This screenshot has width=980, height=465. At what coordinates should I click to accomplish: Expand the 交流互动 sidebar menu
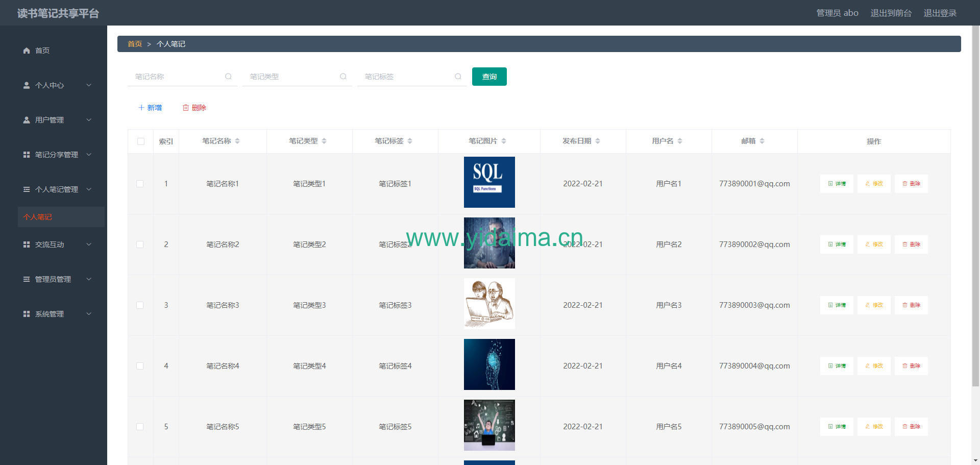pos(57,244)
